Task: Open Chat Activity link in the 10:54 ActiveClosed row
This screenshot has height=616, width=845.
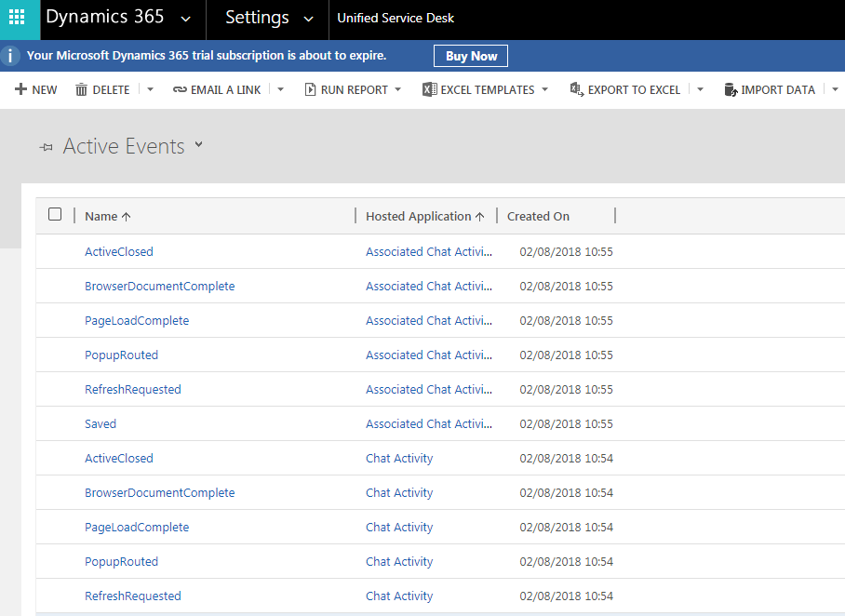Action: [399, 459]
